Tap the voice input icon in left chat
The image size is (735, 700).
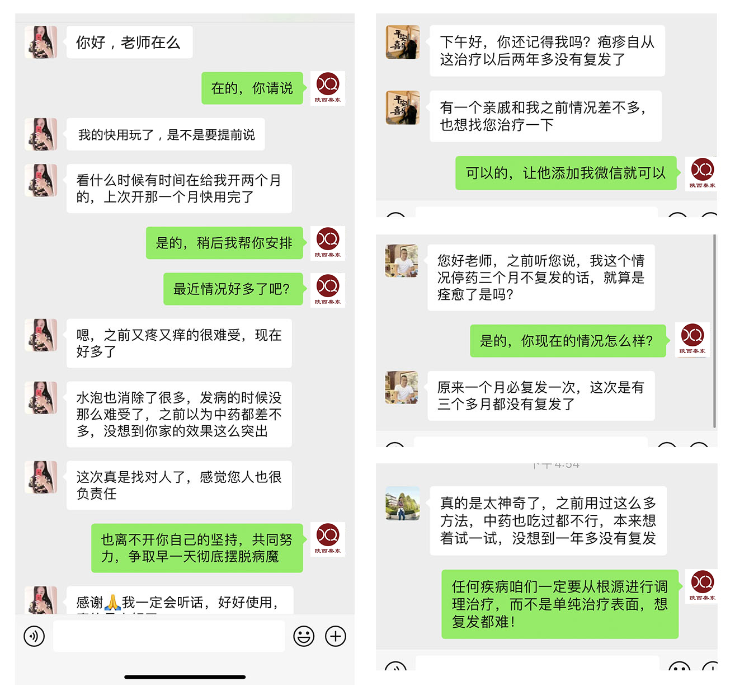pyautogui.click(x=34, y=636)
